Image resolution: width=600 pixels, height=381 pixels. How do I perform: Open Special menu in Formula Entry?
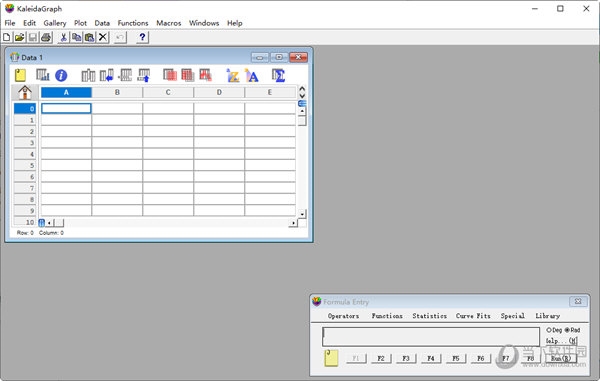point(512,316)
